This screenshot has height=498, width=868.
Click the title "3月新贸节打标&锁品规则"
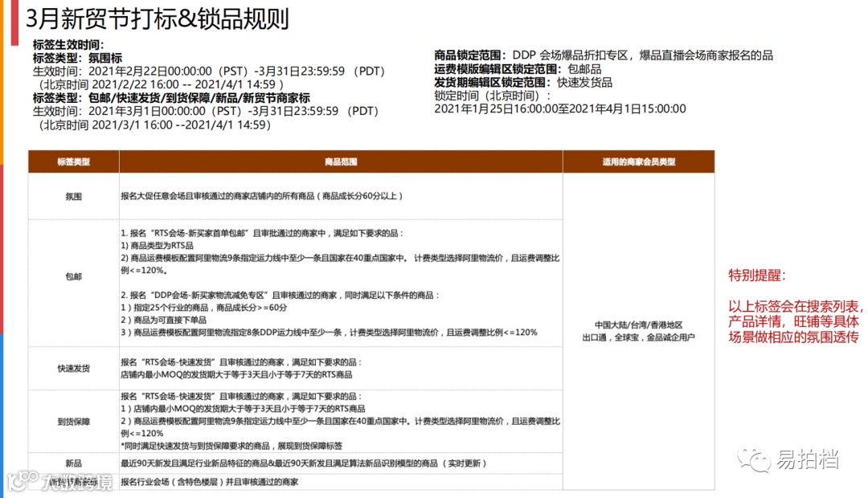click(158, 18)
